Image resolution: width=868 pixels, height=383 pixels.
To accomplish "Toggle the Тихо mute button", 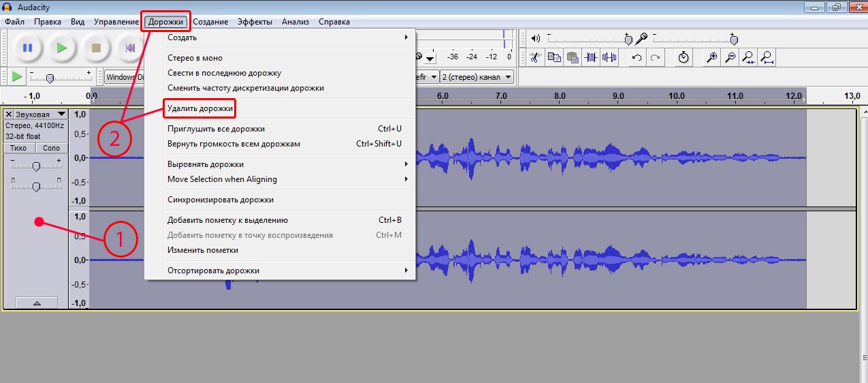I will point(19,148).
